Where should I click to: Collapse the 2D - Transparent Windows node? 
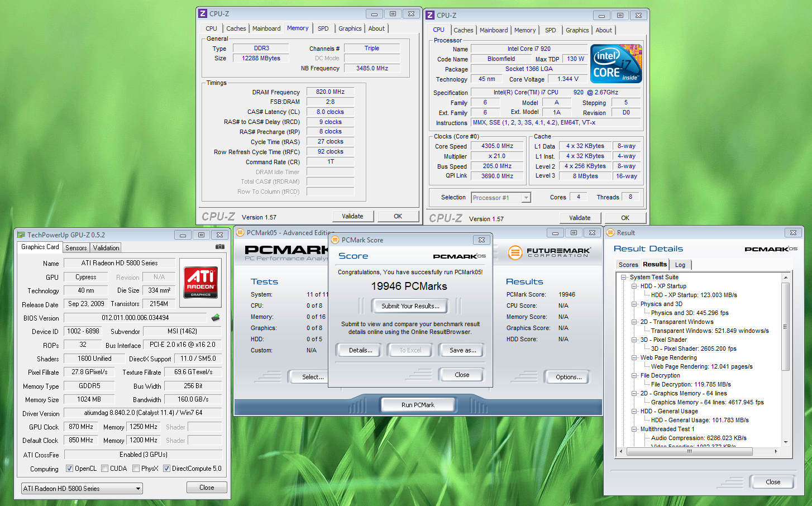pyautogui.click(x=634, y=322)
